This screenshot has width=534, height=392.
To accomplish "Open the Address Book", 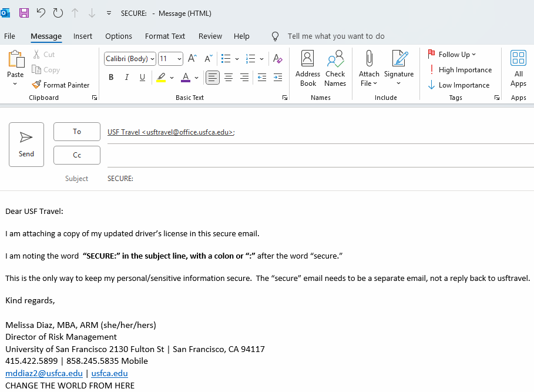I will 308,68.
